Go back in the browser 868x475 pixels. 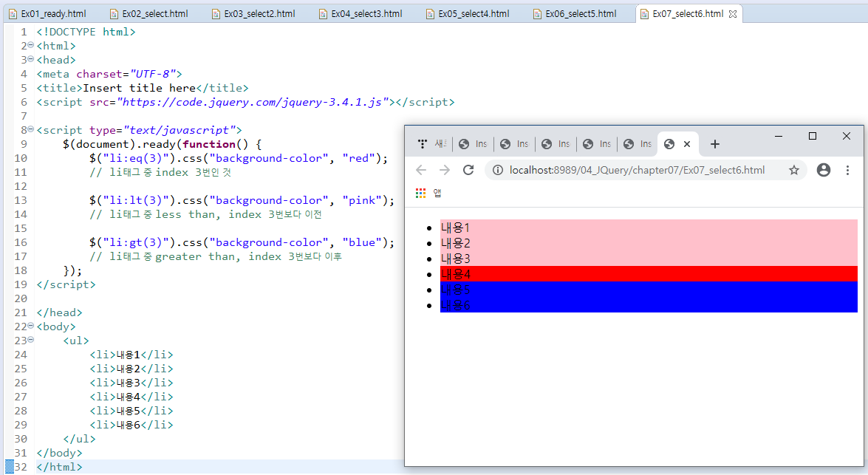click(421, 170)
